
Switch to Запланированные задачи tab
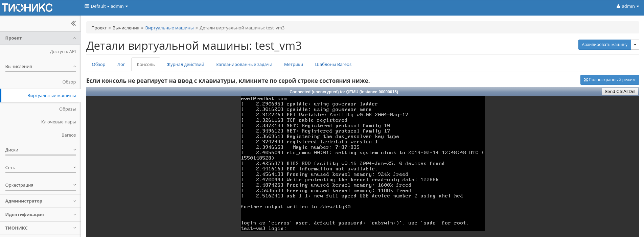pos(244,64)
